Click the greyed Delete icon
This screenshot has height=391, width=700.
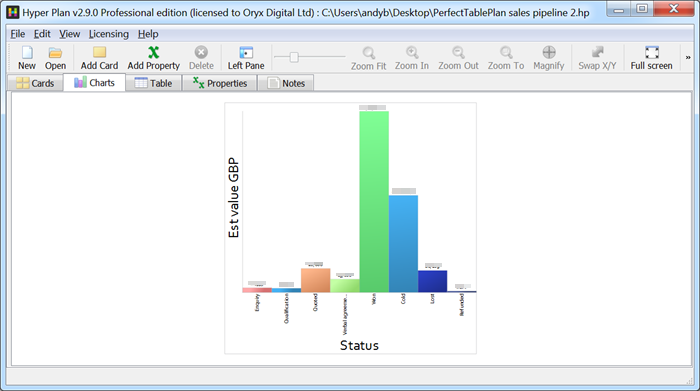click(x=201, y=58)
